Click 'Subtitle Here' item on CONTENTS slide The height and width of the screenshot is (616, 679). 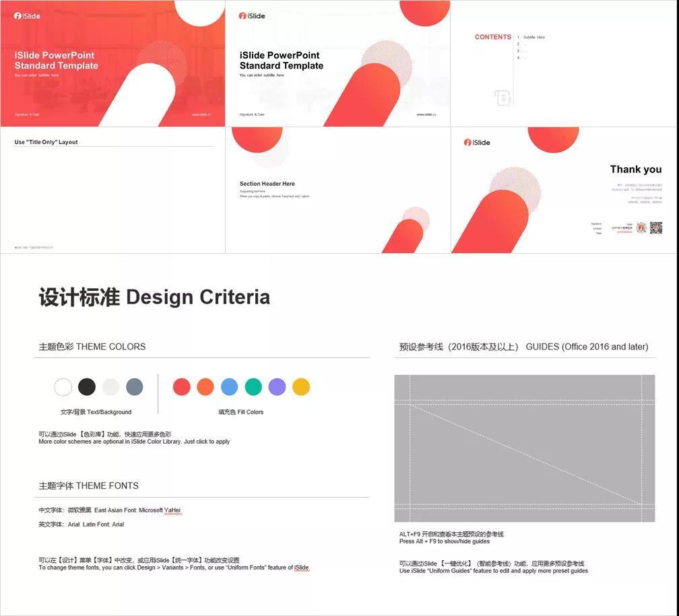click(534, 37)
